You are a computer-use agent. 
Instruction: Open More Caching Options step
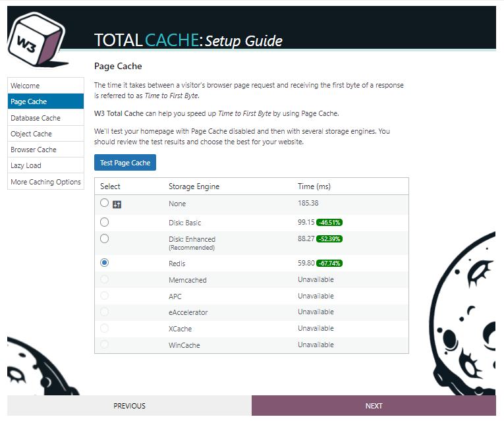(45, 182)
